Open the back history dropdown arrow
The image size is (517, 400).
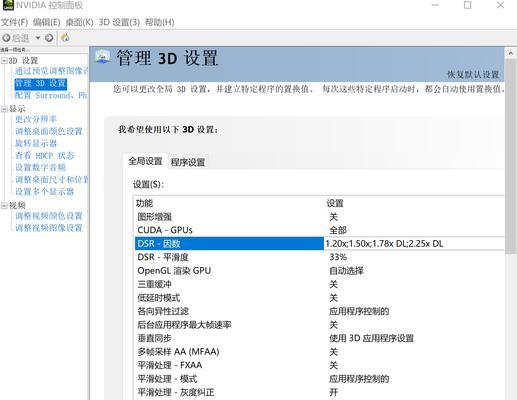[x=38, y=38]
